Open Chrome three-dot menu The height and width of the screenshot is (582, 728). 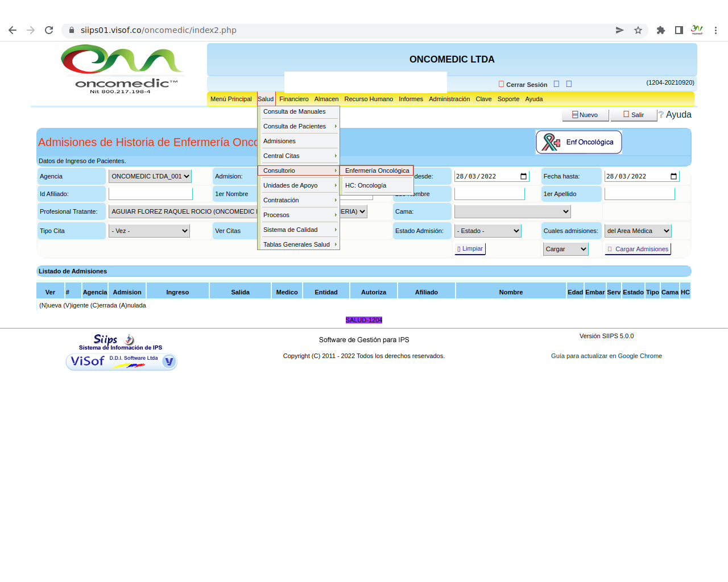pos(715,30)
